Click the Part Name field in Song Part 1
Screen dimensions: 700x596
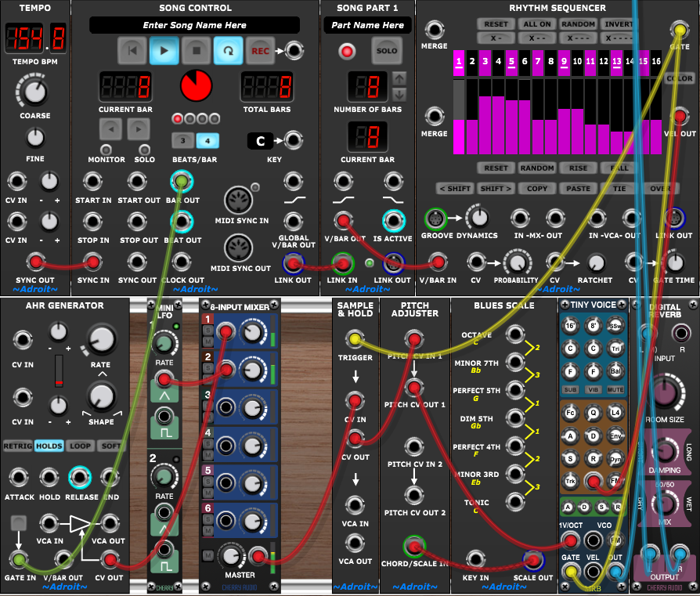click(x=367, y=25)
